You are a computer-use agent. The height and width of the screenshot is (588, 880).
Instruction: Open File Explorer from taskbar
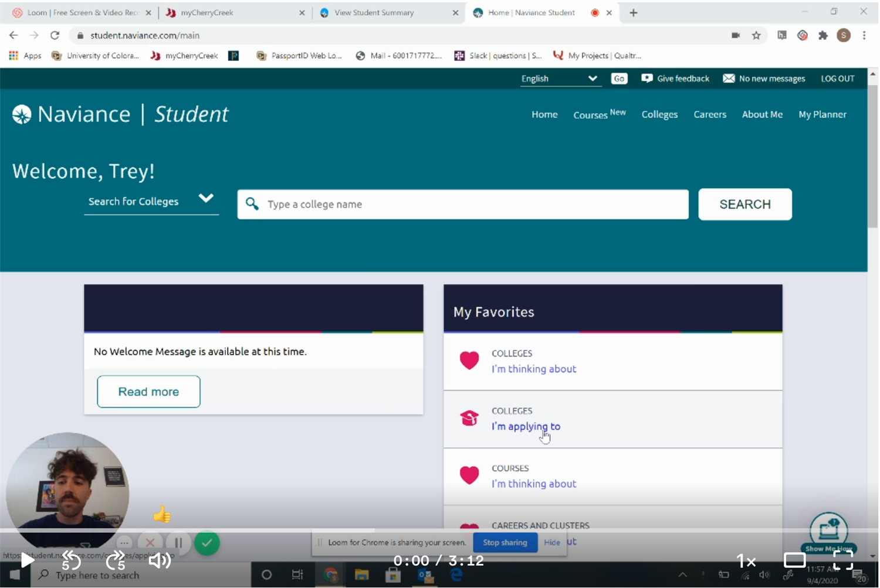[x=361, y=575]
